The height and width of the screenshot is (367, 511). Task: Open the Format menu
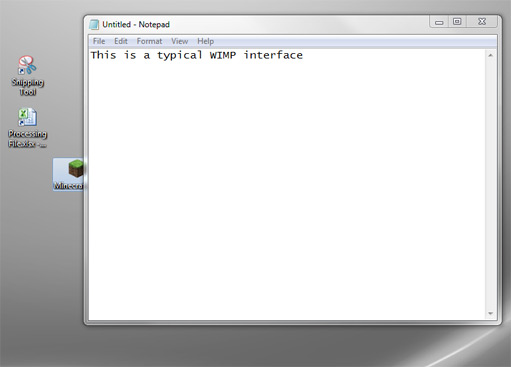pos(149,41)
